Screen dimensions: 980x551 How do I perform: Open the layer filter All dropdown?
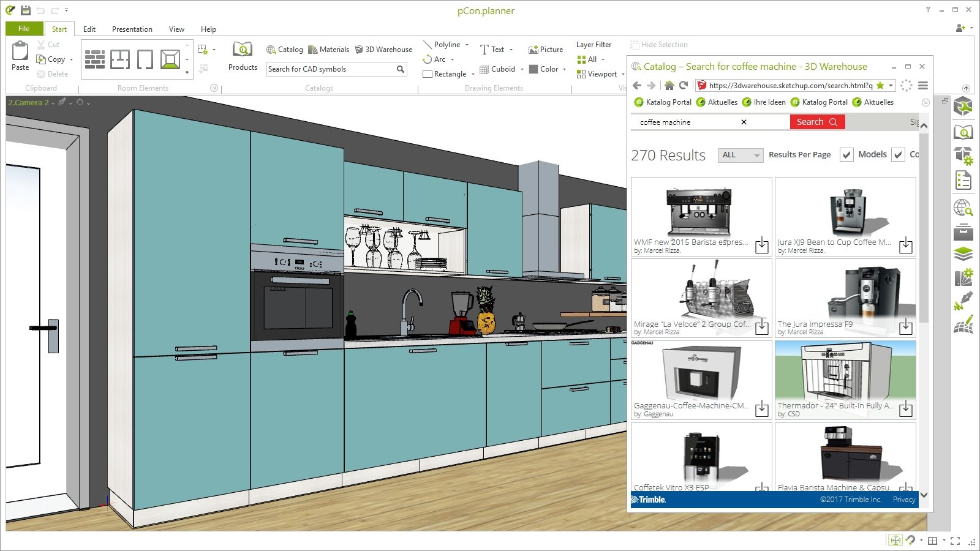(x=603, y=59)
